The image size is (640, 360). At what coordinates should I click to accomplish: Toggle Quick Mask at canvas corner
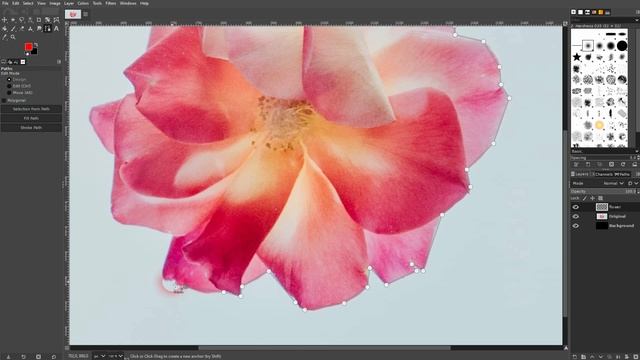(x=67, y=348)
